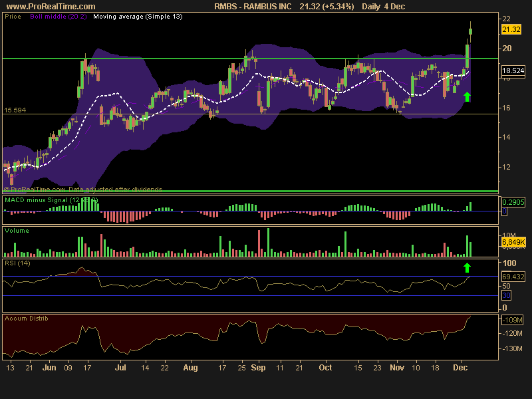Screen dimensions: 532x399
Task: Select the Nov month on date axis
Action: coord(397,368)
